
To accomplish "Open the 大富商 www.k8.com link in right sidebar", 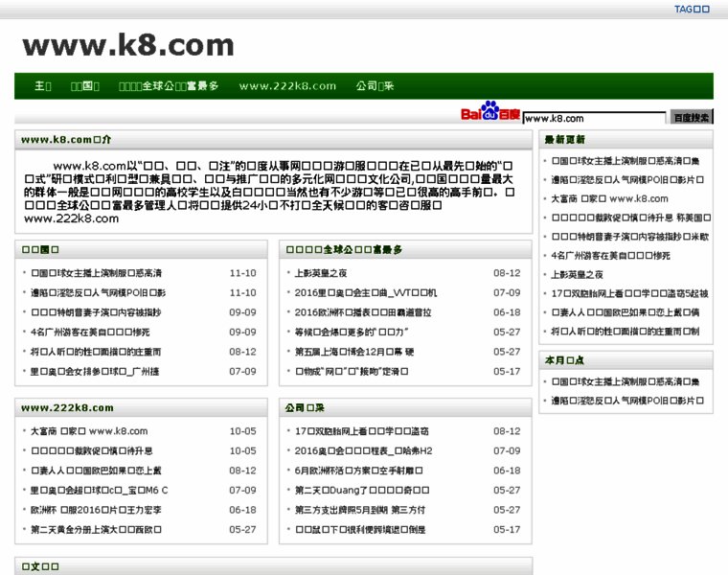I will [x=609, y=198].
